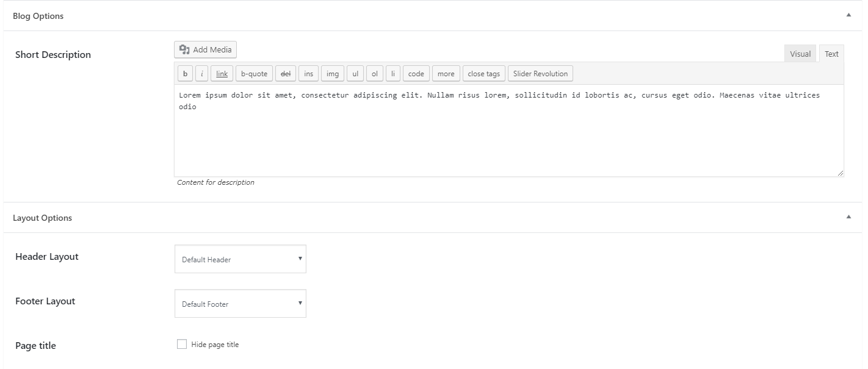This screenshot has width=868, height=369.
Task: Open the Slider Revolution button
Action: [540, 74]
